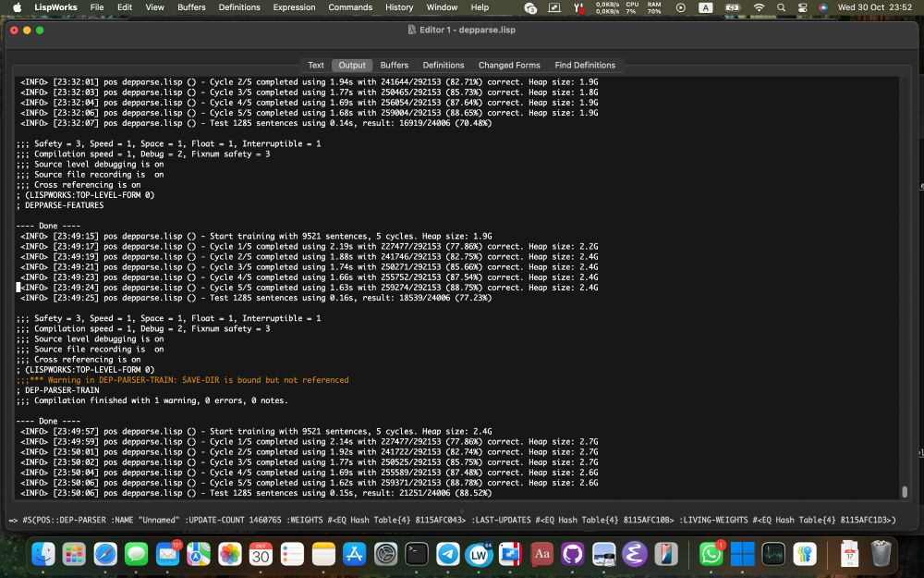Click the Siri icon in menu bar

point(822,7)
